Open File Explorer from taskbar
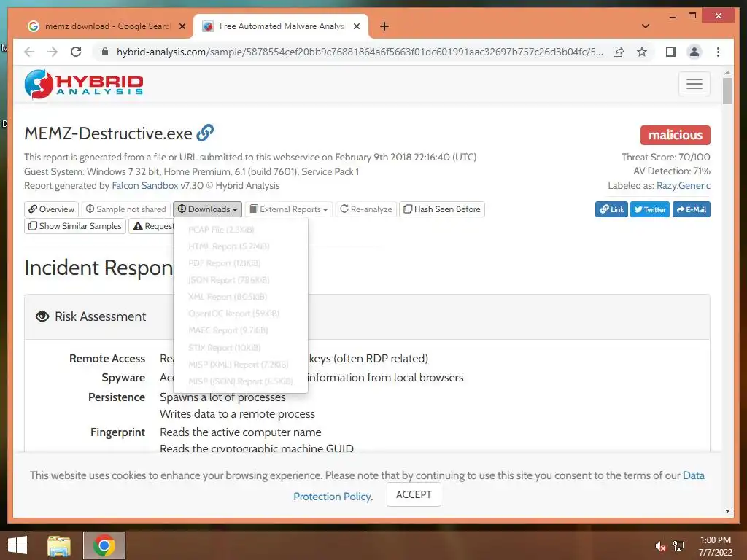Screen dimensions: 747x560 pyautogui.click(x=59, y=545)
